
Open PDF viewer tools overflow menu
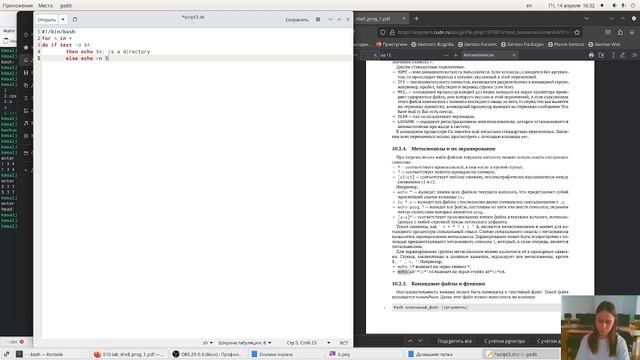634,55
